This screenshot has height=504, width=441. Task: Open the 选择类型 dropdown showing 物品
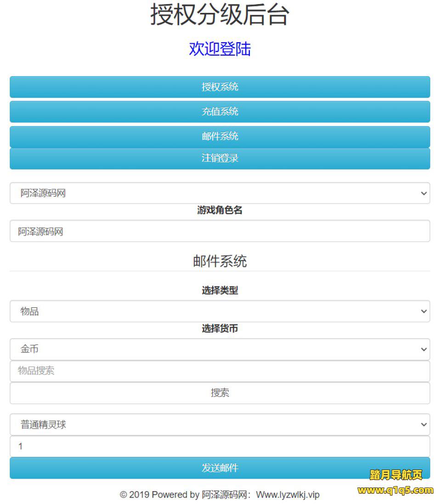click(220, 311)
